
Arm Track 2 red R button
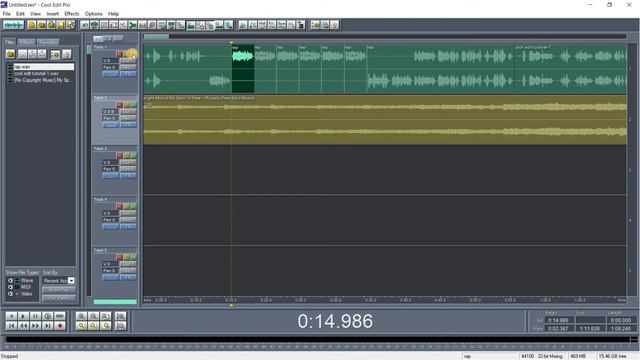tap(119, 105)
